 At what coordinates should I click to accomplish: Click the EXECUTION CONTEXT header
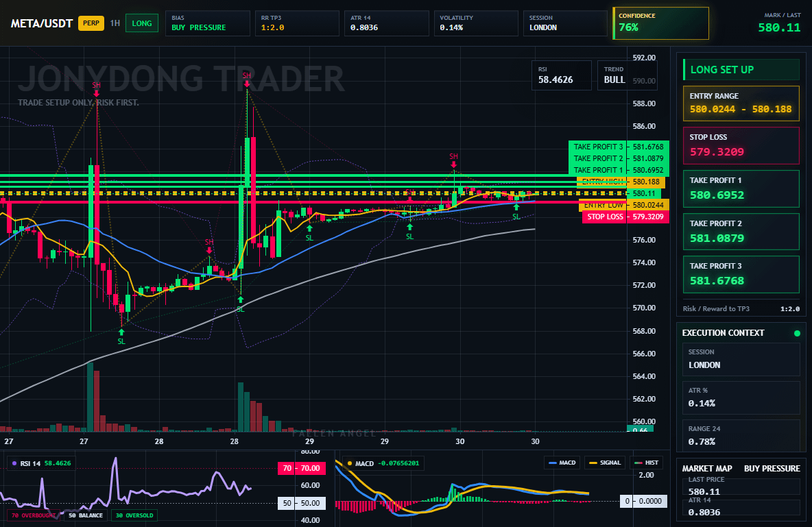click(723, 333)
